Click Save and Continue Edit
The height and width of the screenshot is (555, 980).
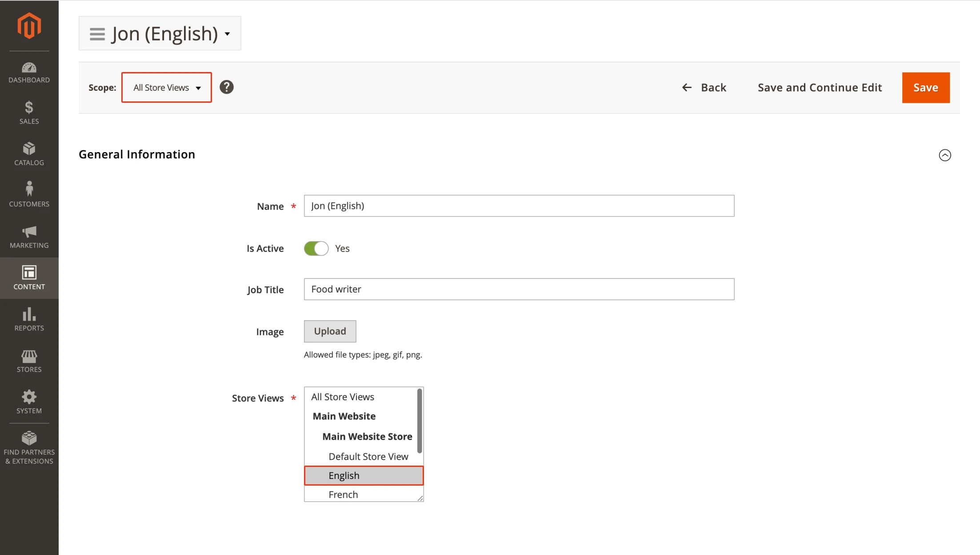pos(820,88)
